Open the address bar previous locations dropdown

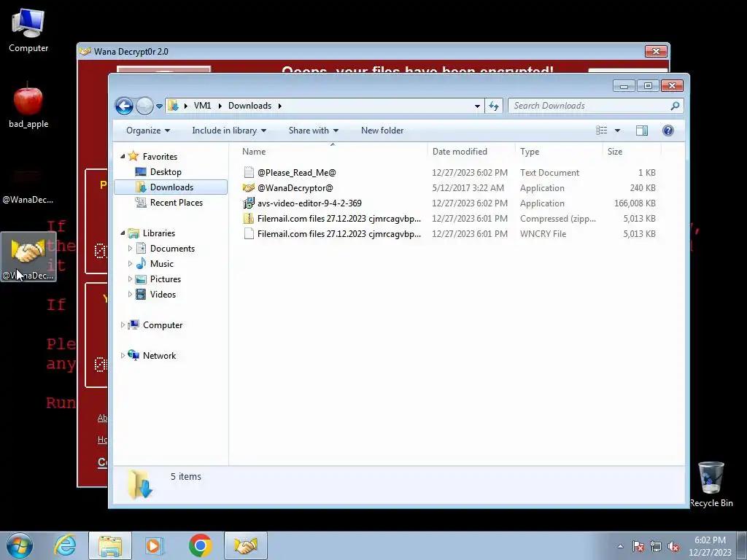click(477, 106)
